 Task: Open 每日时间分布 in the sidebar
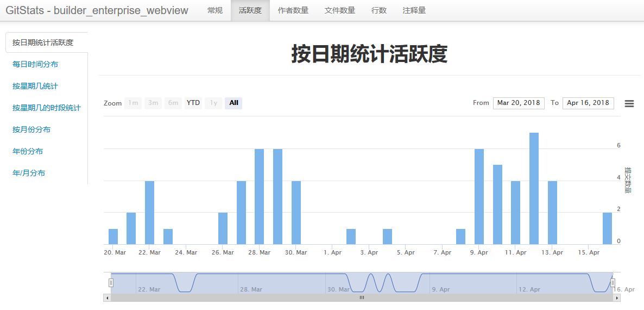click(35, 64)
